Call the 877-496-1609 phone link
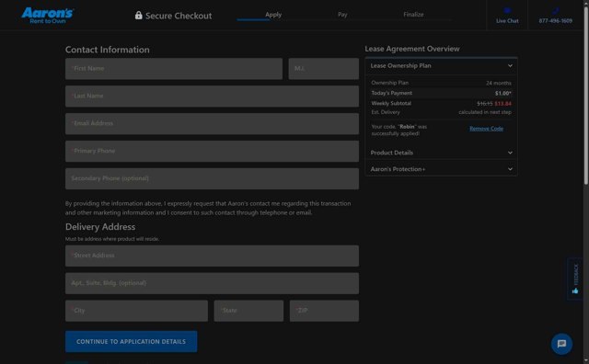The width and height of the screenshot is (589, 364). click(x=556, y=16)
